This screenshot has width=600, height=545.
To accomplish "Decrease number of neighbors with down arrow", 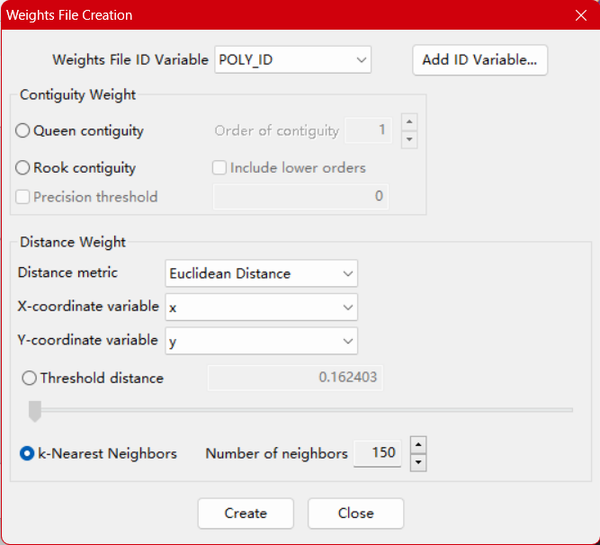I will pos(419,462).
